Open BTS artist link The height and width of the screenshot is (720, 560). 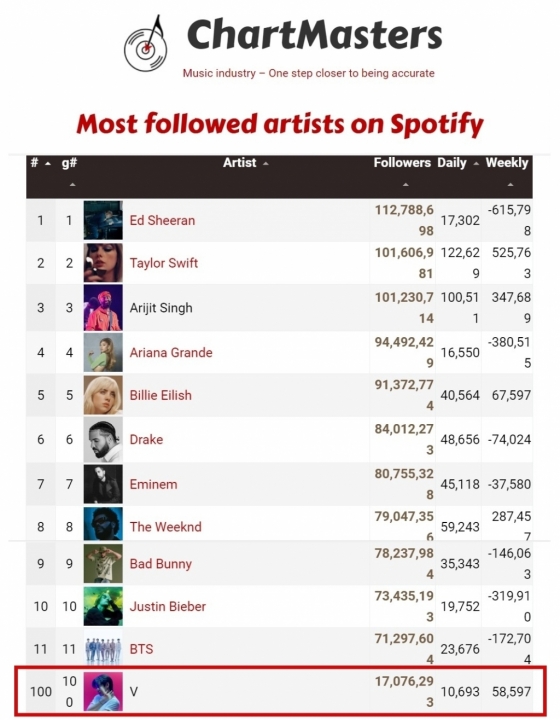point(141,649)
